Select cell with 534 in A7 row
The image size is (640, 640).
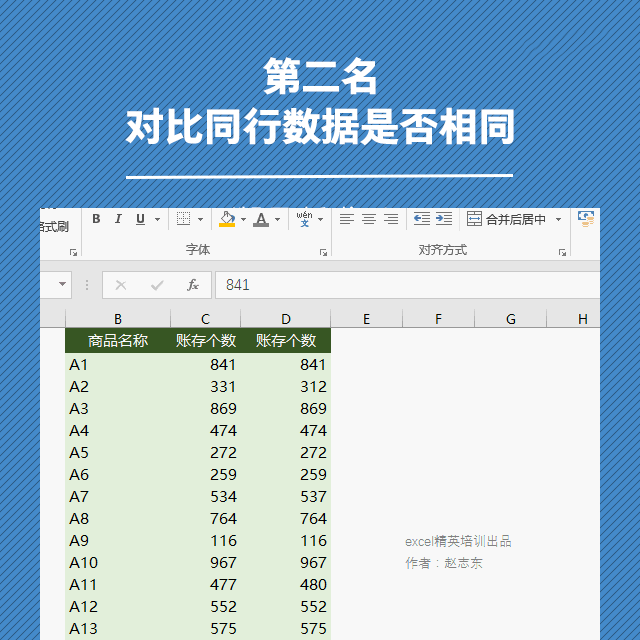coord(205,497)
